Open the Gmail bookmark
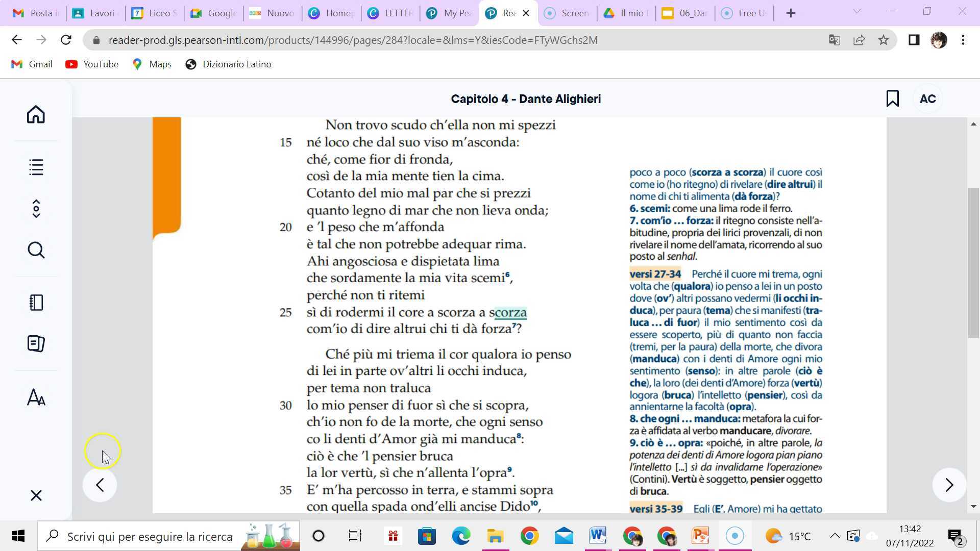 [x=32, y=64]
